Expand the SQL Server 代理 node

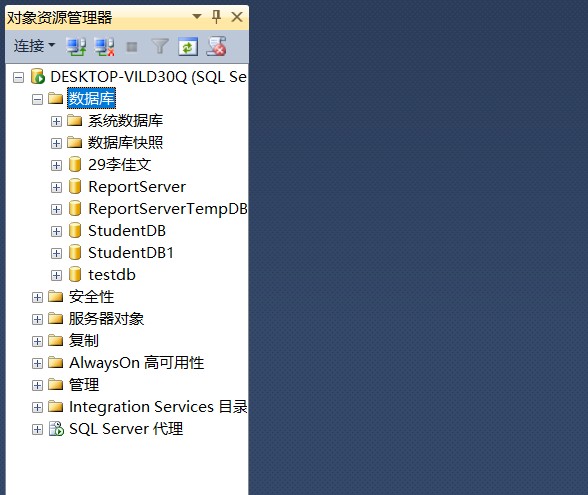(37, 429)
